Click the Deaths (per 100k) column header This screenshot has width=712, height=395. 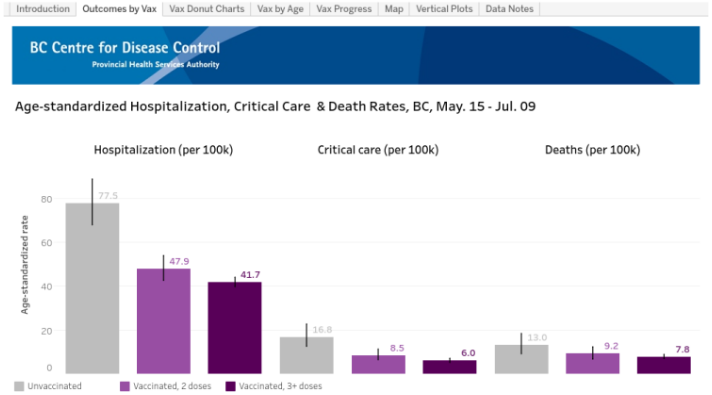point(593,150)
